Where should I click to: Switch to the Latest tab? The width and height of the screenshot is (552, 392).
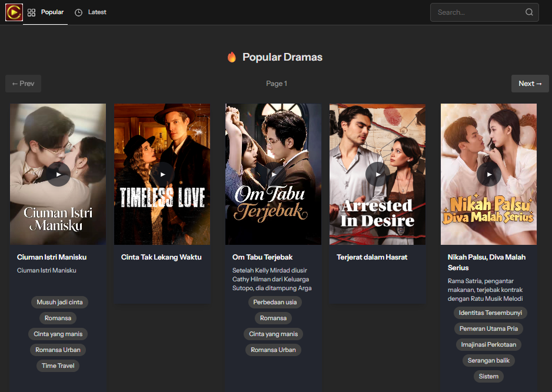[91, 12]
